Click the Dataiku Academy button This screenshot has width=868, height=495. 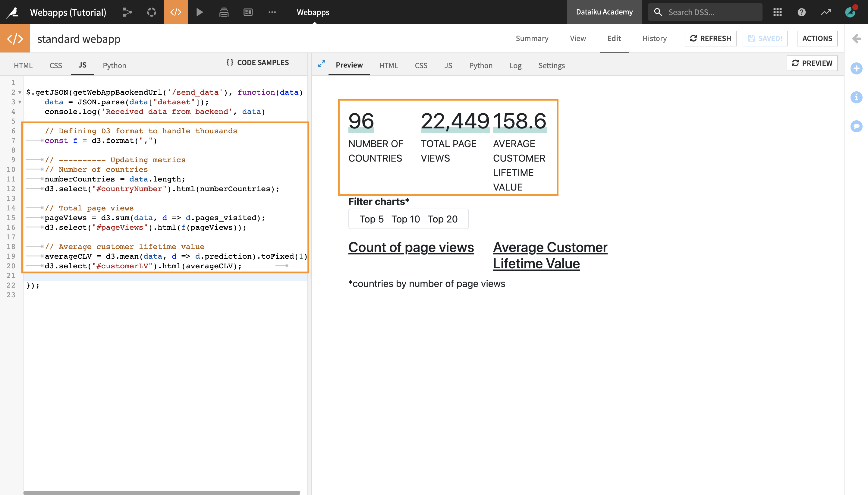604,12
